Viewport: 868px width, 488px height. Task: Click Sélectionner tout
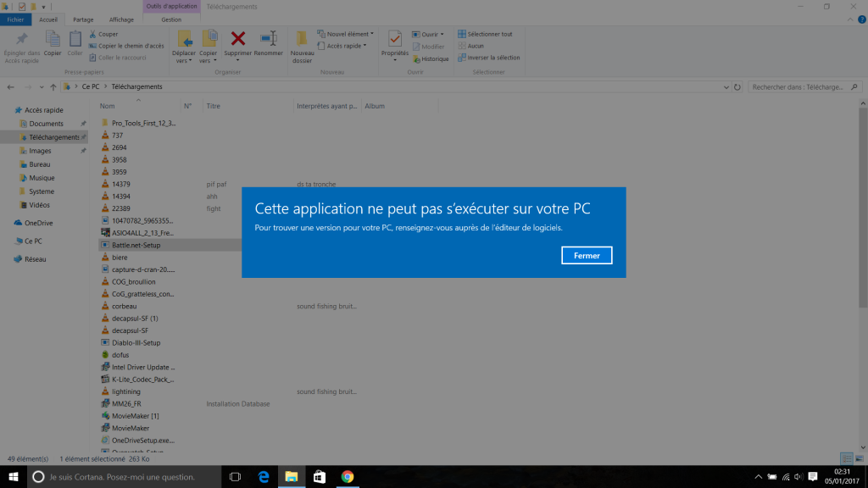pyautogui.click(x=485, y=34)
